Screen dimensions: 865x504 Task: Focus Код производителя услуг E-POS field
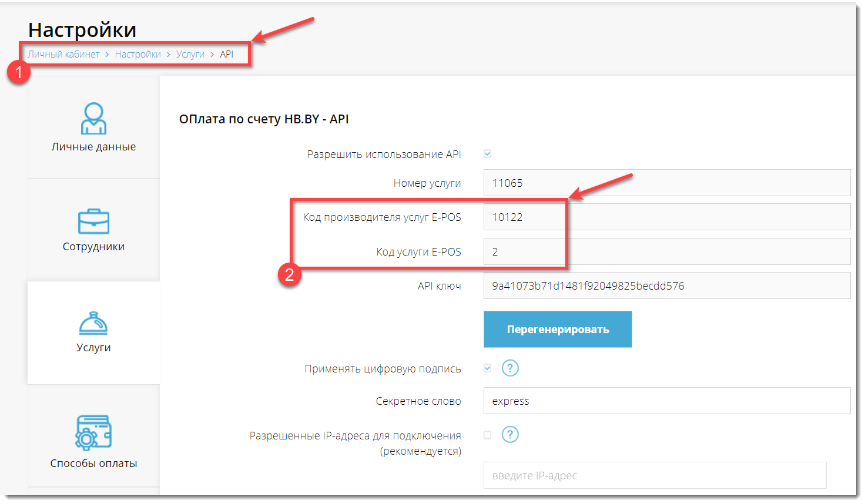coord(667,217)
